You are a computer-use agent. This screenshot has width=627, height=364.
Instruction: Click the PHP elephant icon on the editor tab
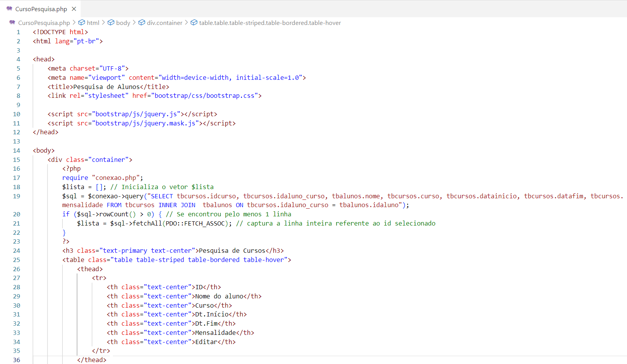click(9, 8)
